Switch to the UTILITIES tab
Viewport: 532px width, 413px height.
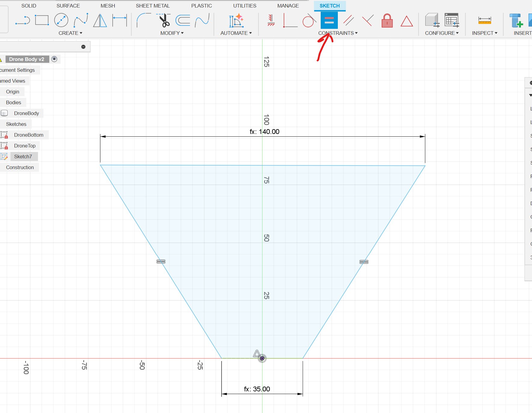point(245,6)
